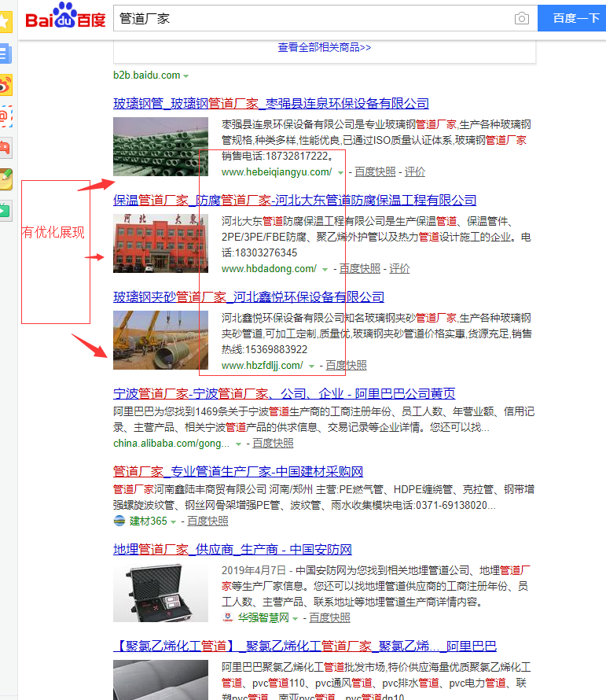The image size is (606, 700).
Task: Open result 地埋管道厂家_供应商_生产商 - 中国安防网
Action: 233,549
